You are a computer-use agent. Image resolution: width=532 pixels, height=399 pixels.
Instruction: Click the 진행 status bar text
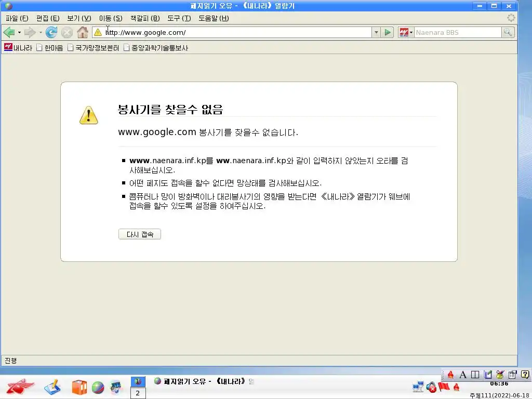click(11, 361)
